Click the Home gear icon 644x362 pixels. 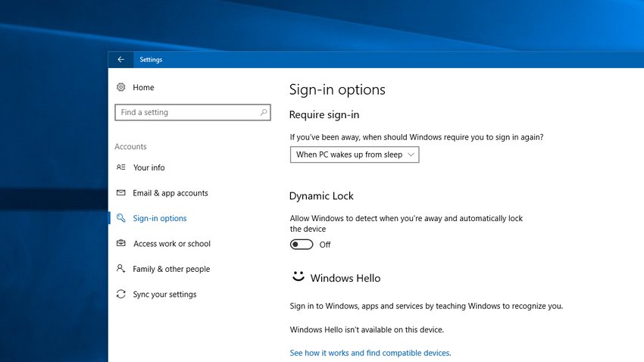click(120, 87)
